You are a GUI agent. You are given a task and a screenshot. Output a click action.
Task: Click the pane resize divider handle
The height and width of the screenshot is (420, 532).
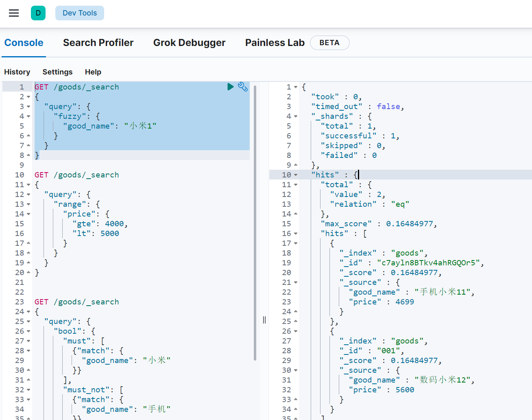(x=264, y=320)
